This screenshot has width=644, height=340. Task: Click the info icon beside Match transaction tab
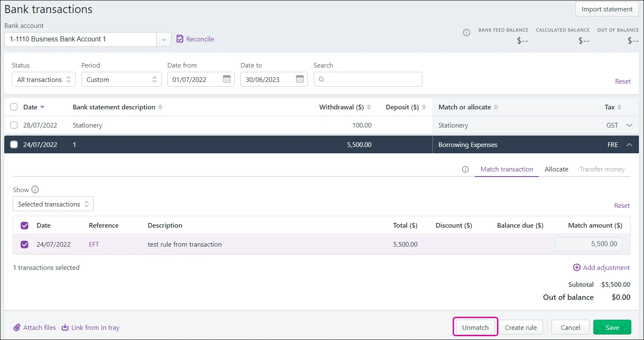tap(465, 169)
